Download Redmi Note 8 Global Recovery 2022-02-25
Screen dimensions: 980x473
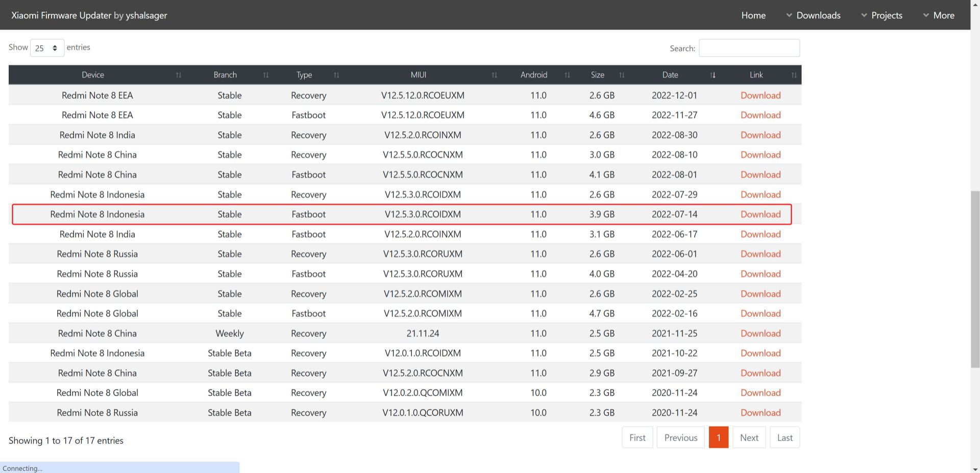pos(761,294)
